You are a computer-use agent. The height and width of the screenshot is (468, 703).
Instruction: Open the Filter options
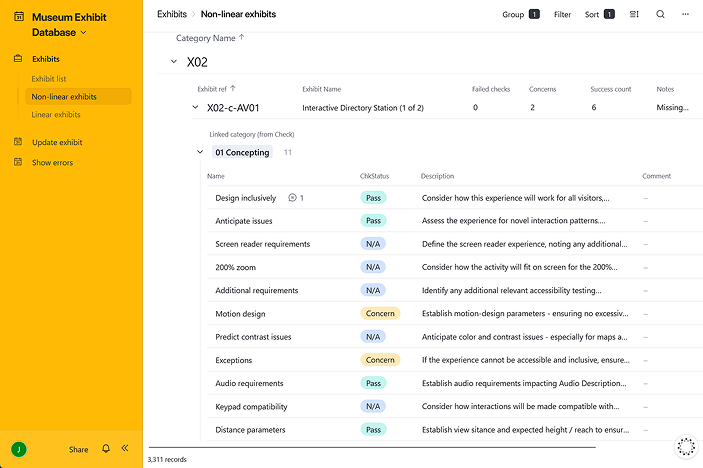tap(562, 14)
